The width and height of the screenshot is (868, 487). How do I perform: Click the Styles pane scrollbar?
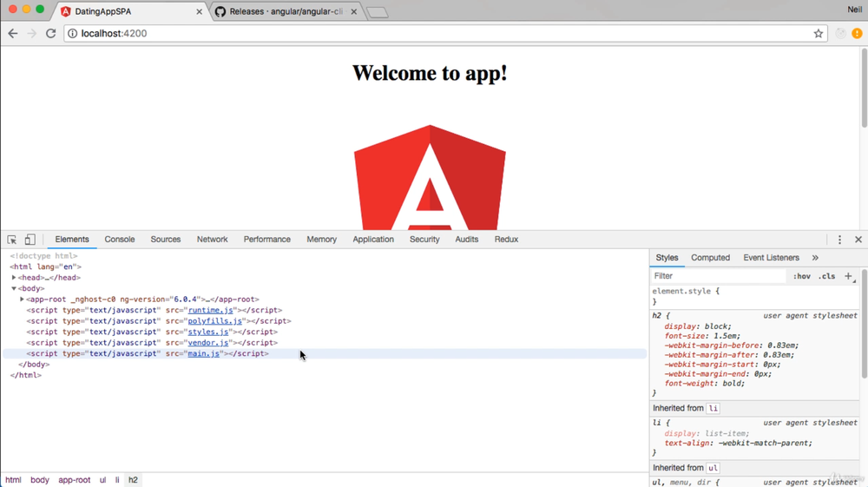click(865, 324)
